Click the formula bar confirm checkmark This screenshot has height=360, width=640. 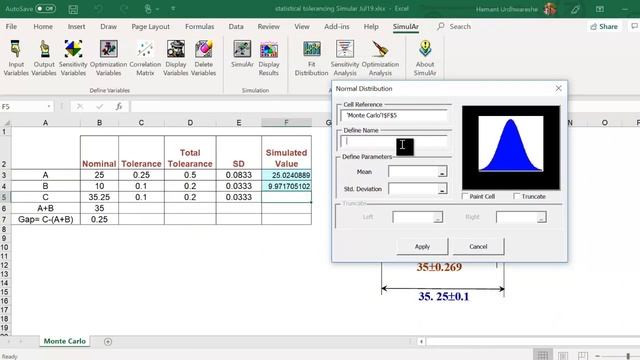[100, 107]
